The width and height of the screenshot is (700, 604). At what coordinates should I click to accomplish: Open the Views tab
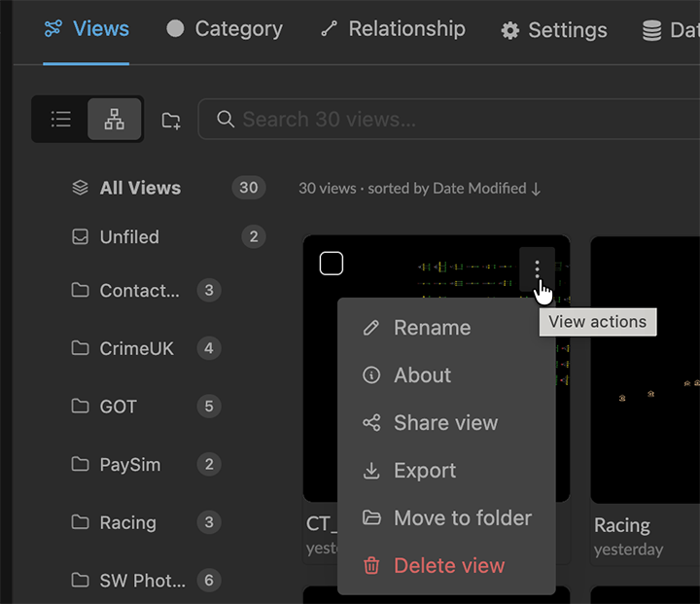pyautogui.click(x=87, y=29)
